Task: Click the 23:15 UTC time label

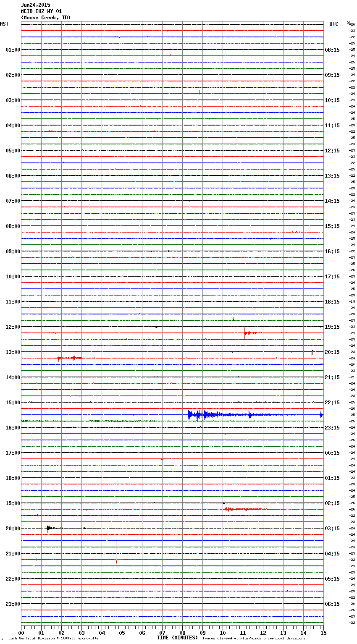Action: click(x=332, y=427)
